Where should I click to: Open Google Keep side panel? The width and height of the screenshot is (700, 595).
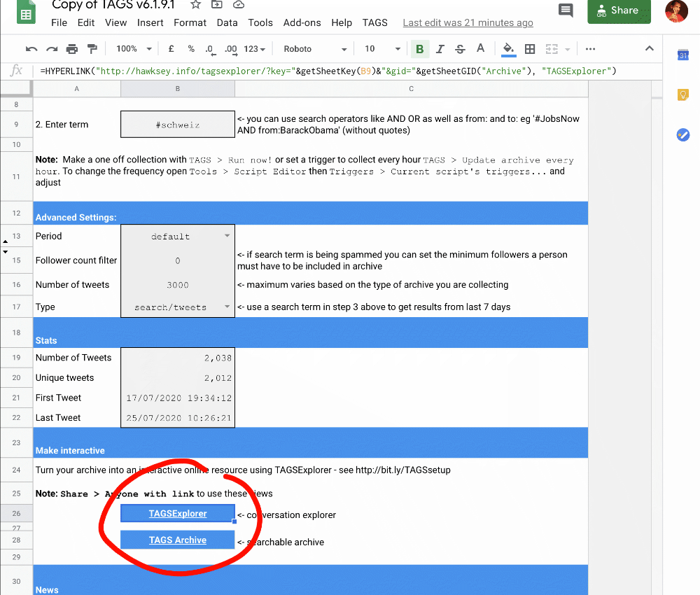click(683, 94)
